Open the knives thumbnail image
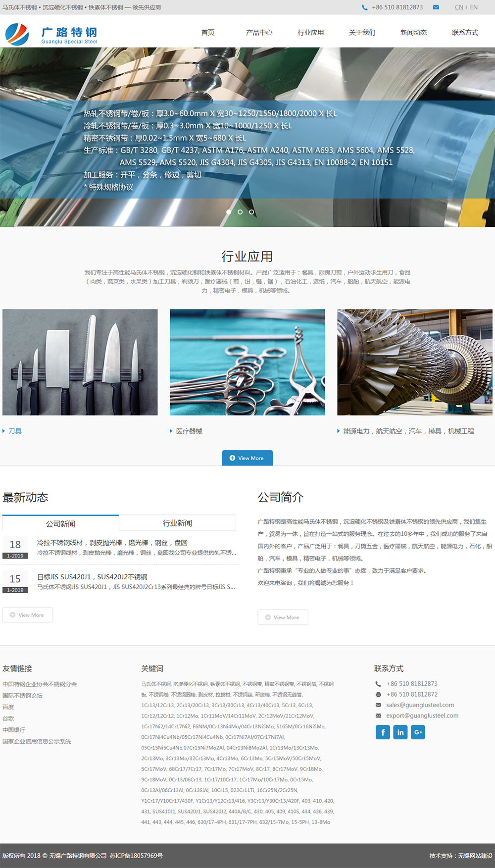 coord(80,362)
